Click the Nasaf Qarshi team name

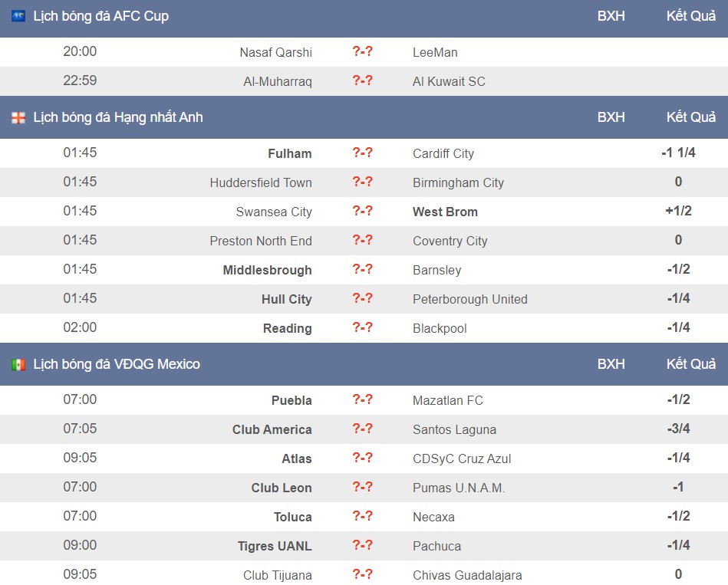point(276,52)
